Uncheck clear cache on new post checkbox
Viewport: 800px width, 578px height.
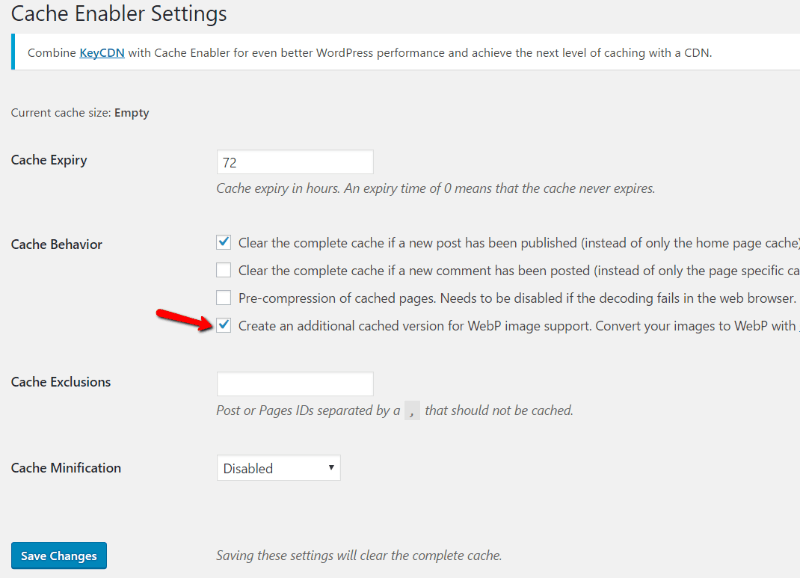coord(223,242)
